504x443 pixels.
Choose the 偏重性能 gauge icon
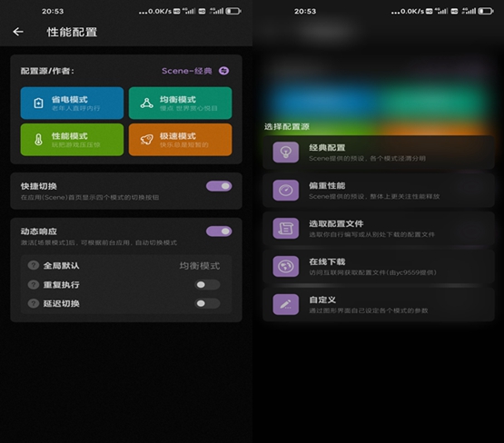(286, 190)
